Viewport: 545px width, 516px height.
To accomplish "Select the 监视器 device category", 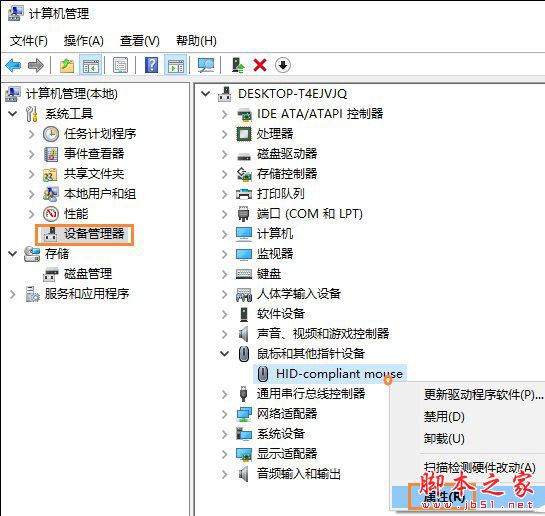I will [x=275, y=254].
